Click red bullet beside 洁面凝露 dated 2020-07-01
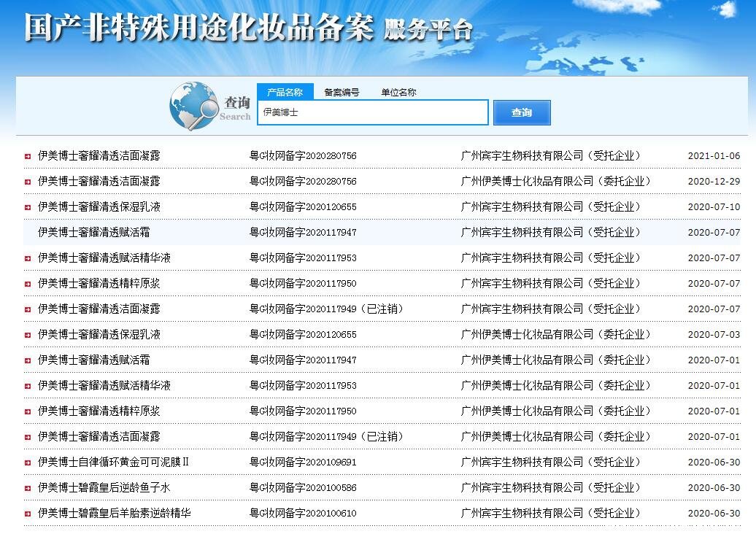This screenshot has height=534, width=756. click(x=28, y=437)
